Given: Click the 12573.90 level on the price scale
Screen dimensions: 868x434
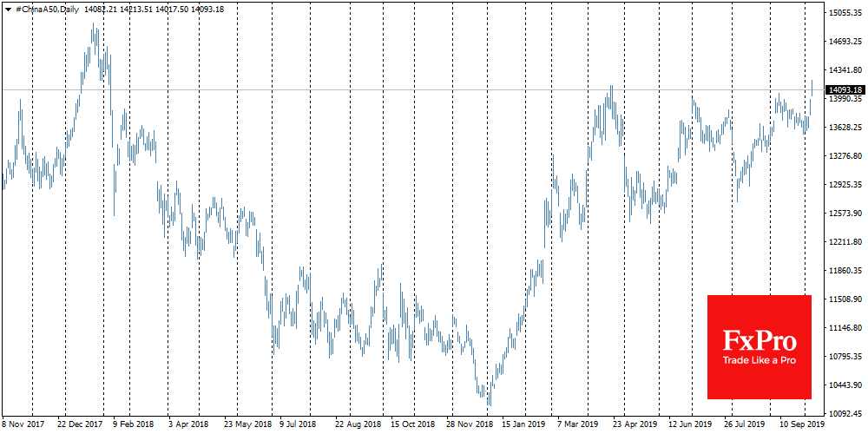Looking at the screenshot, I should click(845, 214).
